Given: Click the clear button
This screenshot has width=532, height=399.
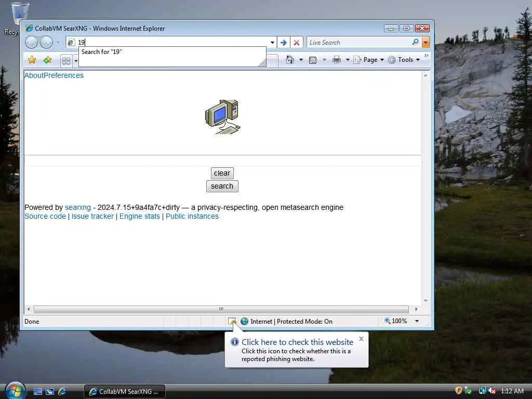Looking at the screenshot, I should tap(222, 173).
